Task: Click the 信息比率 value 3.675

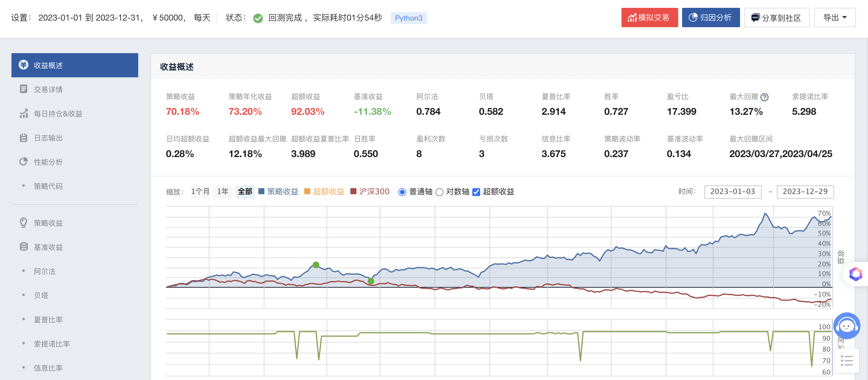Action: click(x=553, y=154)
